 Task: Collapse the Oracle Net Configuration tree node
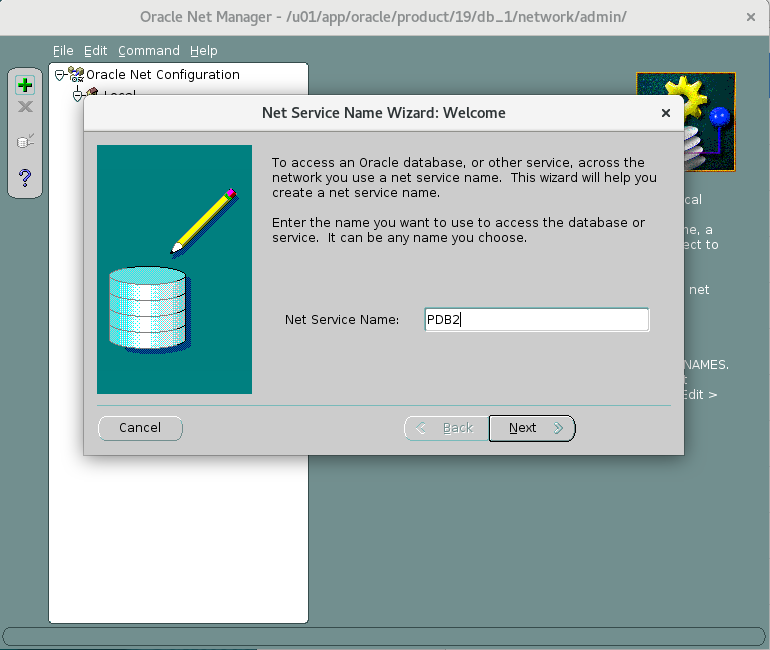point(59,75)
